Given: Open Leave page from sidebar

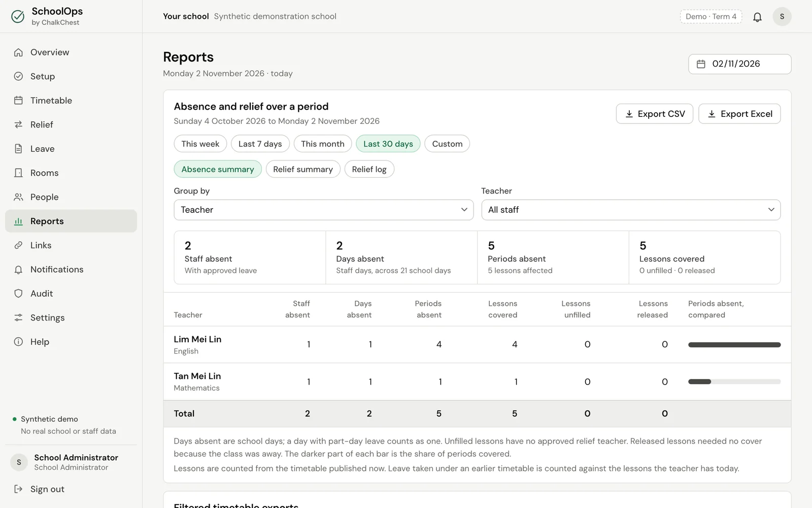Looking at the screenshot, I should tap(71, 149).
